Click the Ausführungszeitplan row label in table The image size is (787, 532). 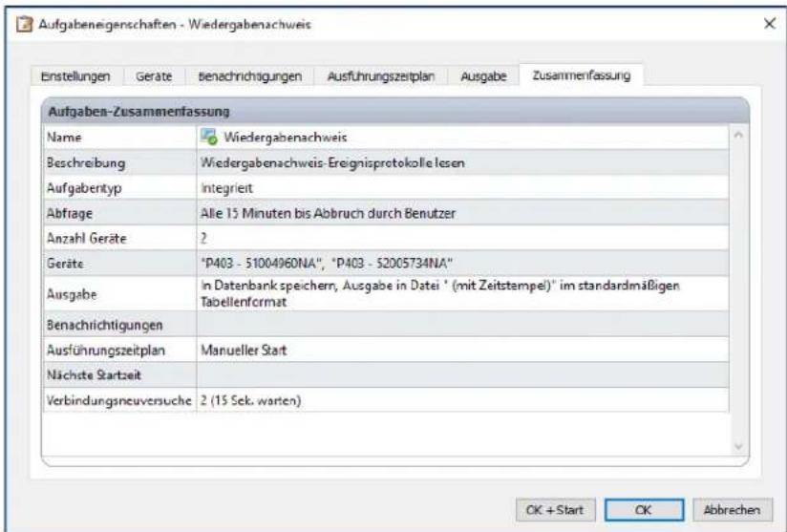point(105,350)
